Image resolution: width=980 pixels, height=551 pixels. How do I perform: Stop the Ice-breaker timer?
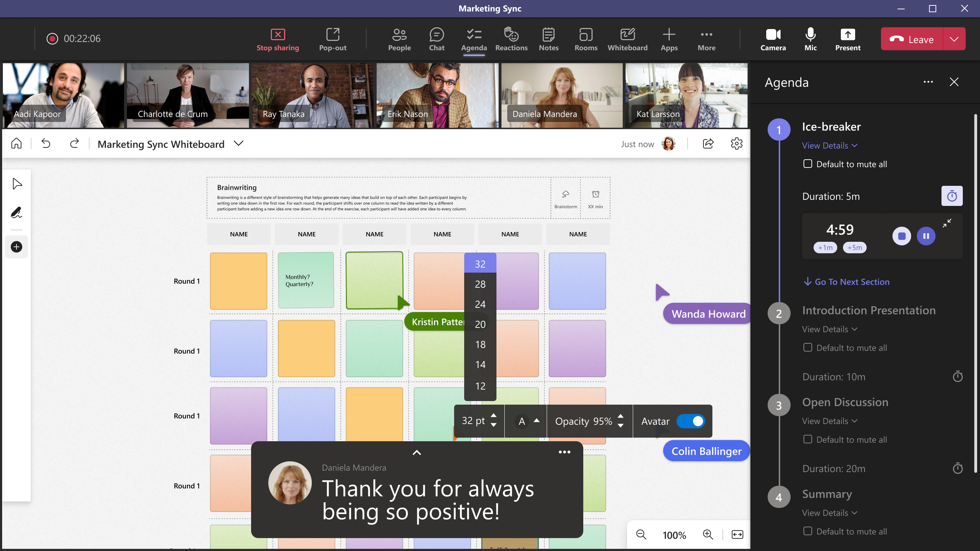[x=901, y=236]
